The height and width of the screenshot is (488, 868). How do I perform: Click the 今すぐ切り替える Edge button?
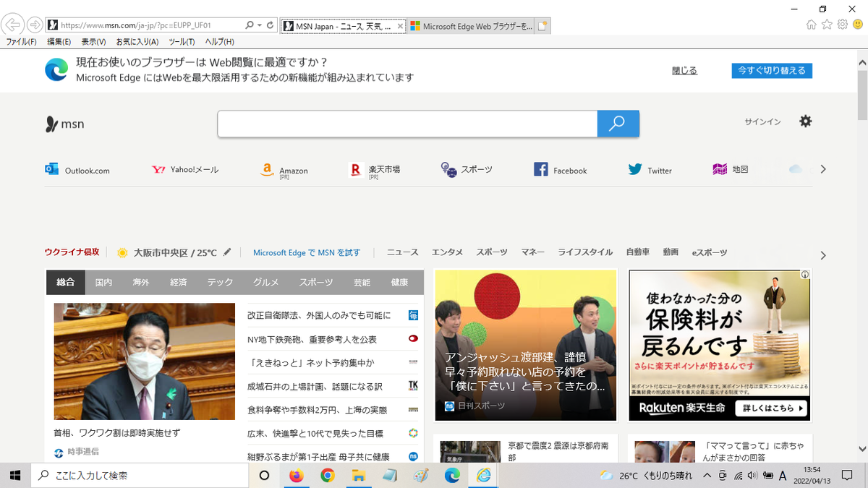tap(771, 70)
